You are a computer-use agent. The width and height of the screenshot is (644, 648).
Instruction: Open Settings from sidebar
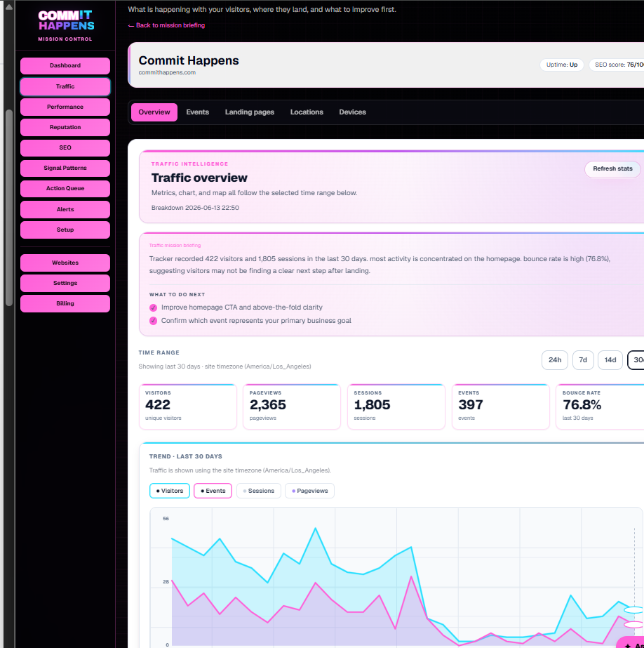[65, 283]
